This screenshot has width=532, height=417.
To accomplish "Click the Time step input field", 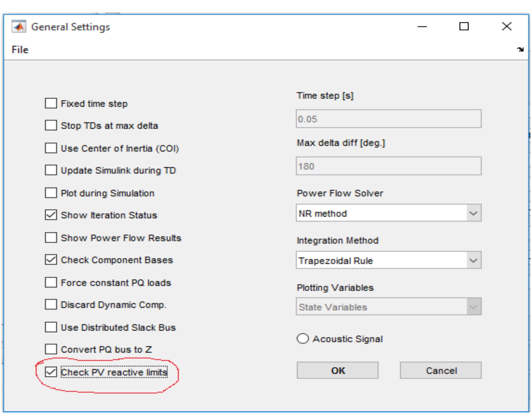I will [x=388, y=119].
